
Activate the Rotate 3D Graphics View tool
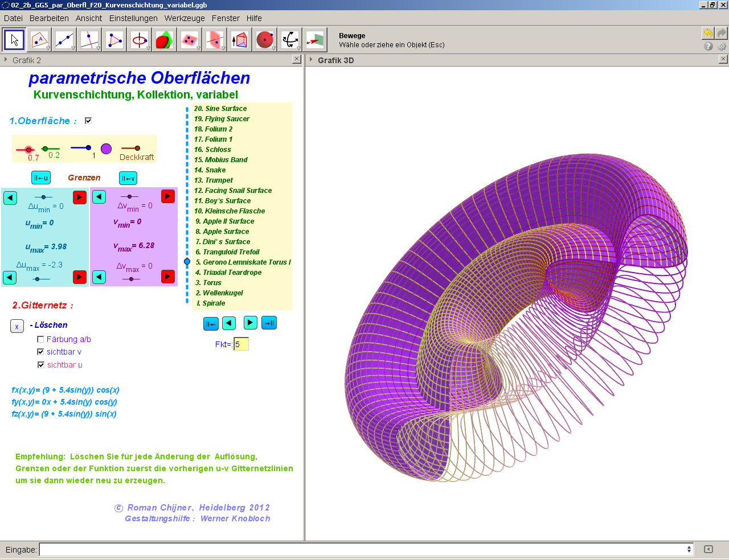[290, 40]
